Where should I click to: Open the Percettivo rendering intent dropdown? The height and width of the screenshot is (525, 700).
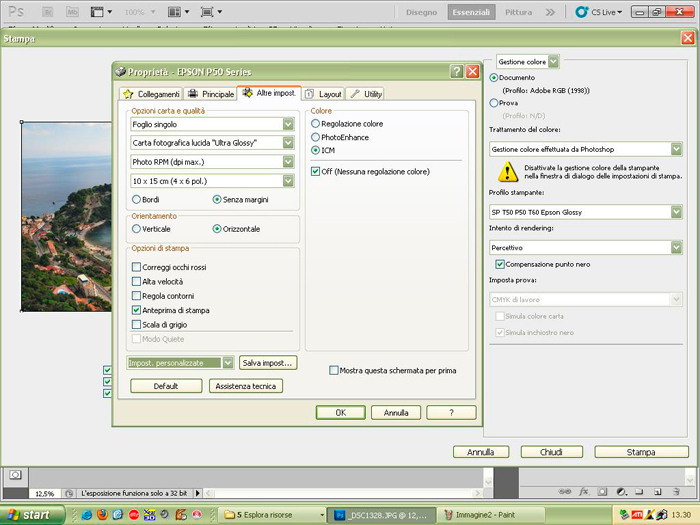coord(676,247)
